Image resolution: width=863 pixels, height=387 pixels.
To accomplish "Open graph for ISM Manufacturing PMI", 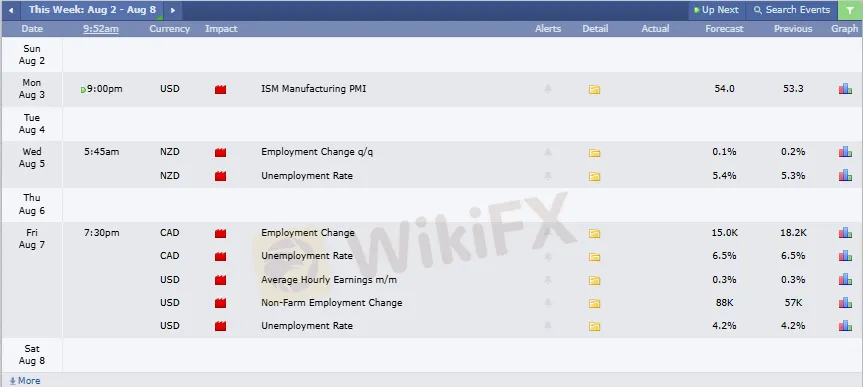I will 845,89.
